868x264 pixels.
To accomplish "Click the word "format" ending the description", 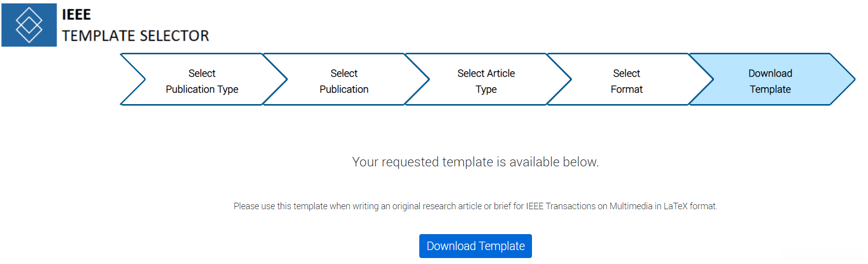I will (x=703, y=206).
